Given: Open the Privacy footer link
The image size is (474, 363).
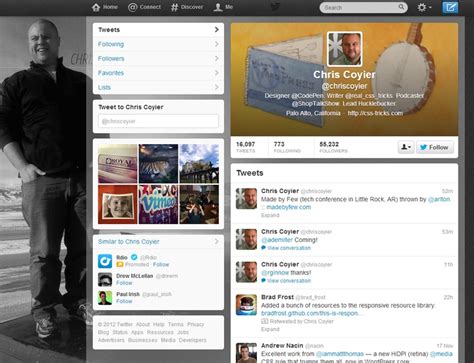Looking at the screenshot, I should 195,324.
